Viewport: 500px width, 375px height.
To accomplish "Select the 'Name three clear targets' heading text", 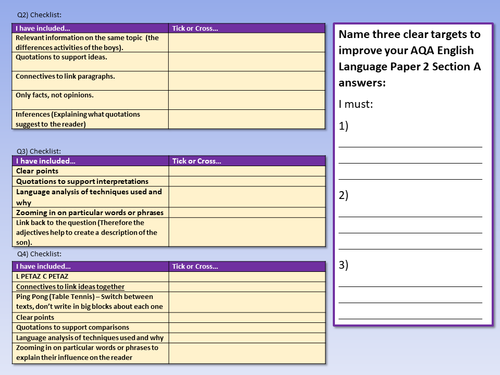I will tap(410, 58).
